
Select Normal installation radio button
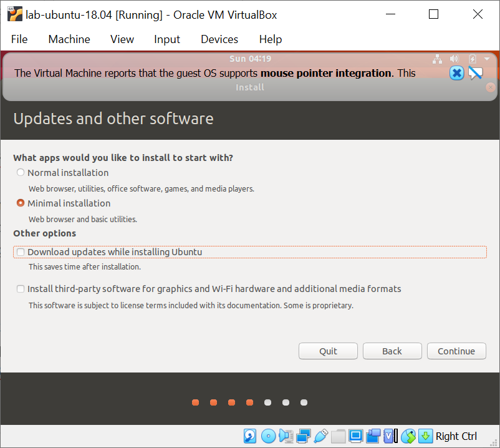pyautogui.click(x=21, y=173)
